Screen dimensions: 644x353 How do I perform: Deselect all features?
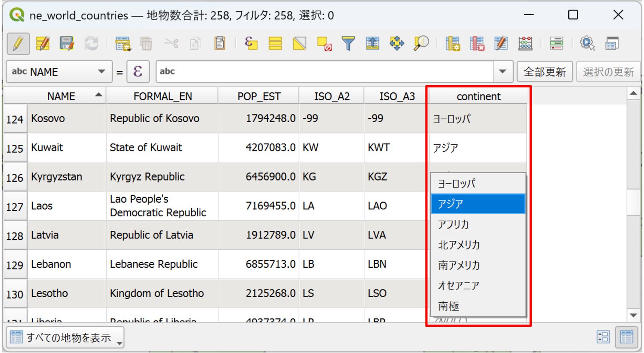(324, 43)
